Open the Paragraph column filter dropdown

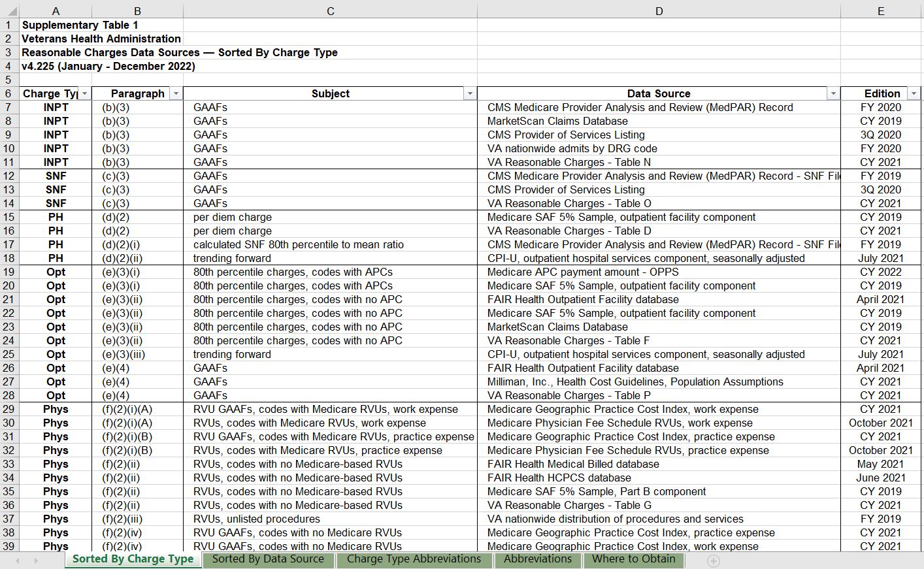coord(175,94)
